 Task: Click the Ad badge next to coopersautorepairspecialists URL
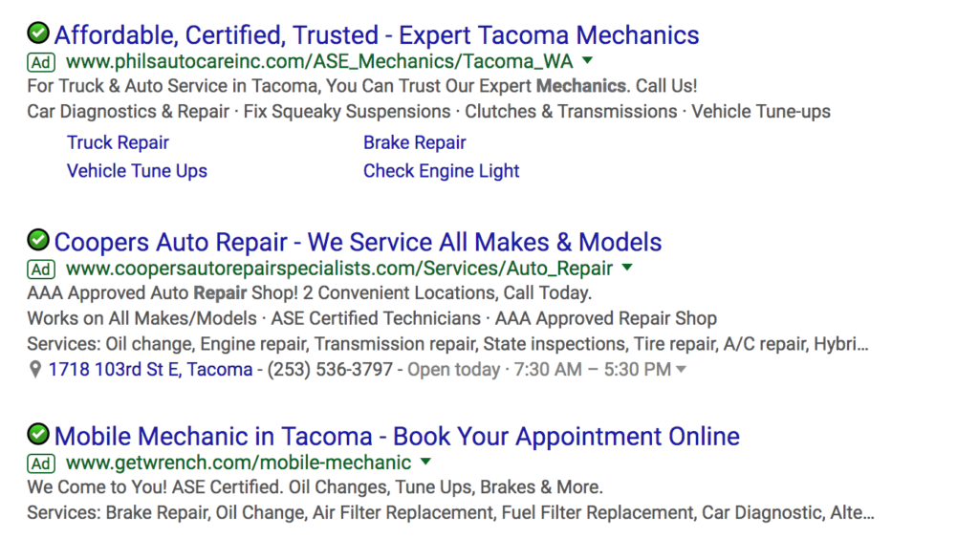(41, 269)
